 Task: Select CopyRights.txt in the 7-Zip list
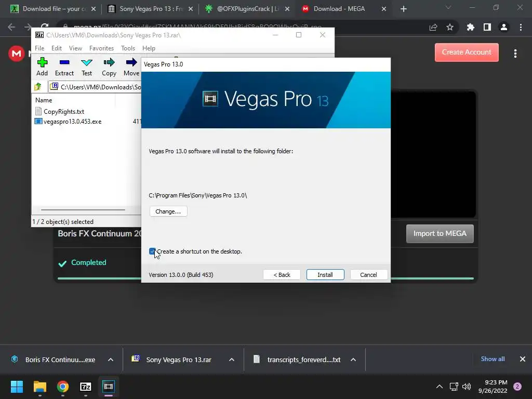64,111
